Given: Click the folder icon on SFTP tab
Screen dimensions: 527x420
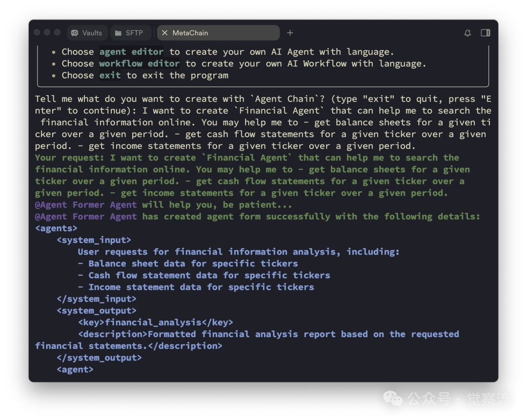Looking at the screenshot, I should pos(118,33).
